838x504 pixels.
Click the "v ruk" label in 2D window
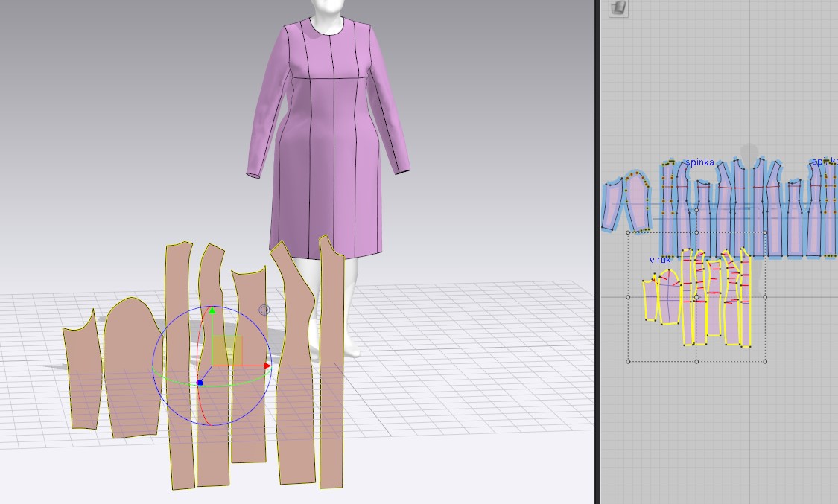[x=660, y=260]
